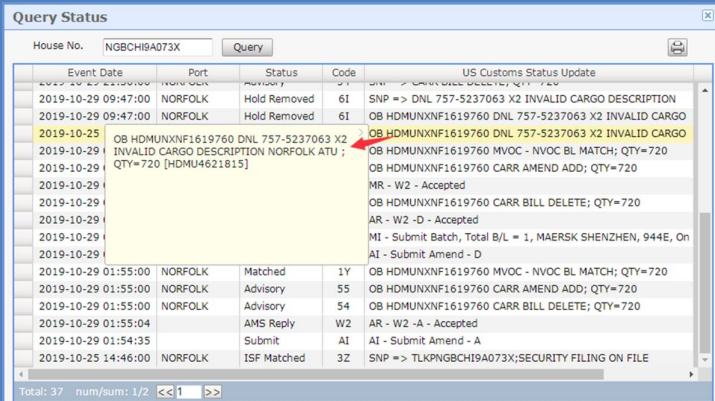Select the Matched status row with code 1Y
The height and width of the screenshot is (401, 715).
coord(280,272)
